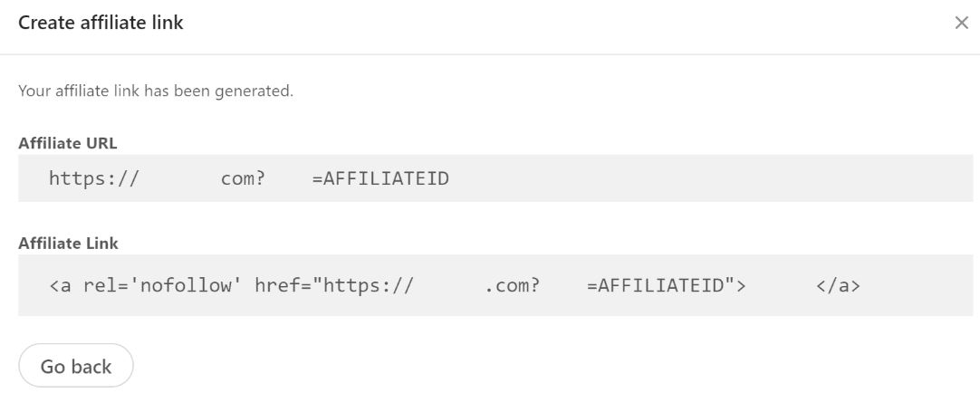
Task: Click the blank anchor text gap before '</a>'
Action: 782,286
